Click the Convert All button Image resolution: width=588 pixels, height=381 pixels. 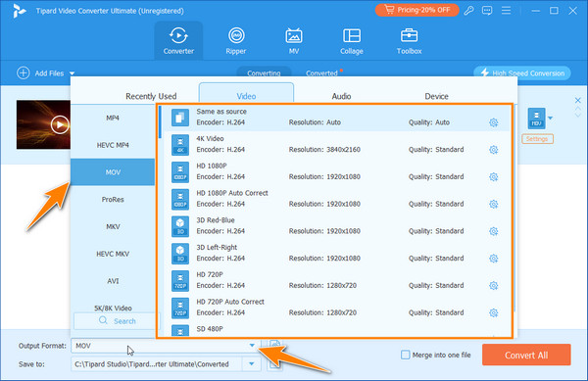[526, 355]
